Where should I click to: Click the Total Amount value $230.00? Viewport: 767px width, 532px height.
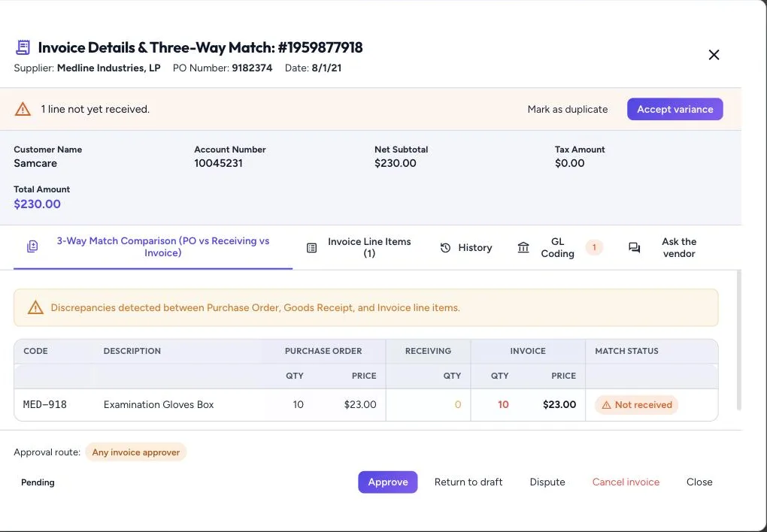[37, 204]
